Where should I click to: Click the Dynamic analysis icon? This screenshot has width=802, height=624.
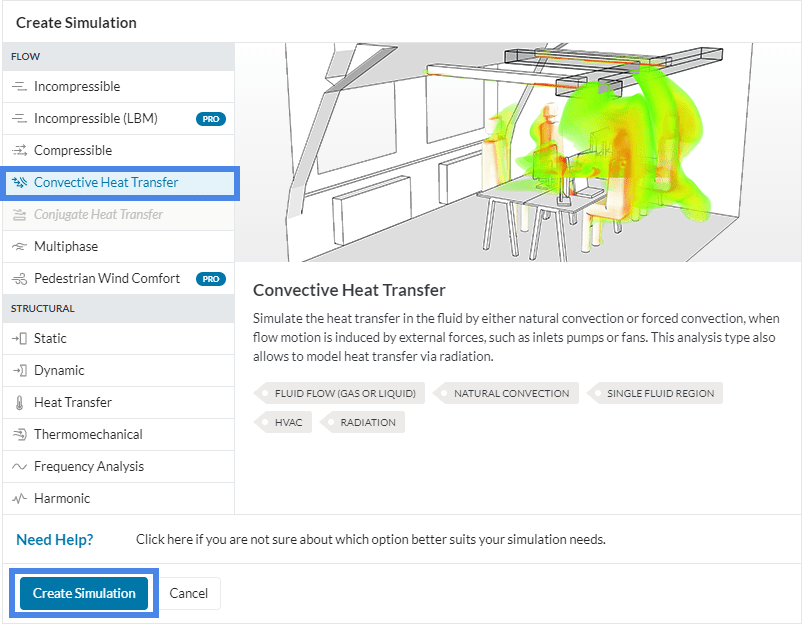coord(17,370)
